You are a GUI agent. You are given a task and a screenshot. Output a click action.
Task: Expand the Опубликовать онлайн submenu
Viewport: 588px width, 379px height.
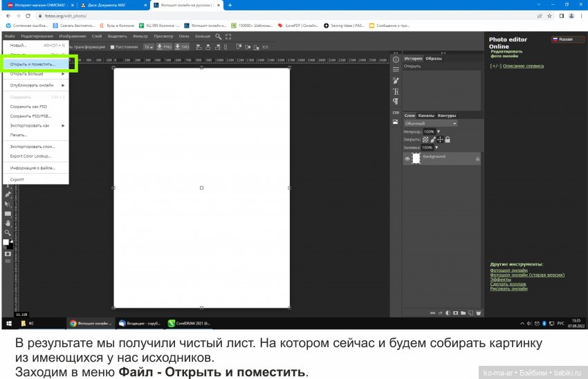[37, 86]
